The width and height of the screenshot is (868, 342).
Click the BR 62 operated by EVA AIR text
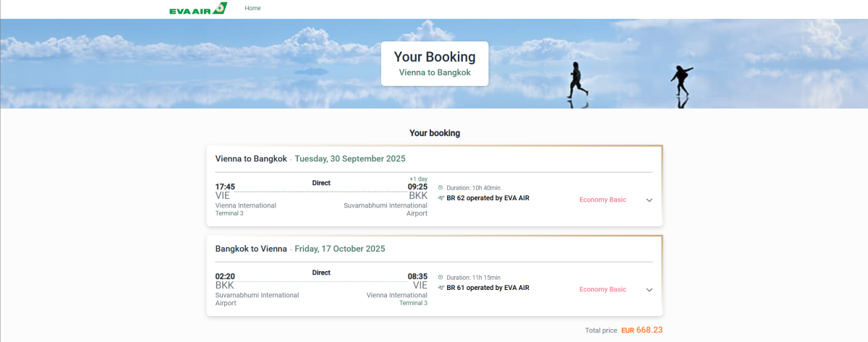click(488, 198)
